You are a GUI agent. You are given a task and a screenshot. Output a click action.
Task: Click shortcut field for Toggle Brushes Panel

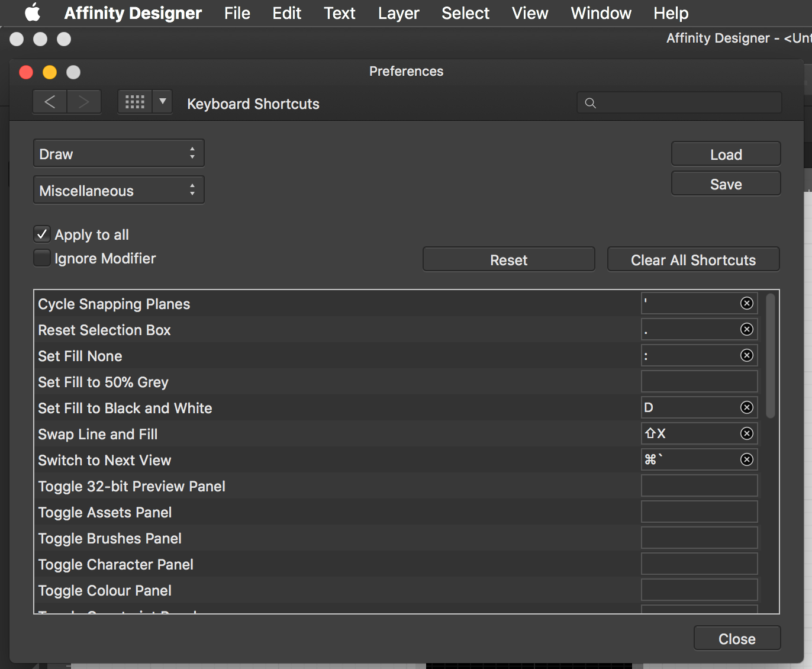pos(700,538)
